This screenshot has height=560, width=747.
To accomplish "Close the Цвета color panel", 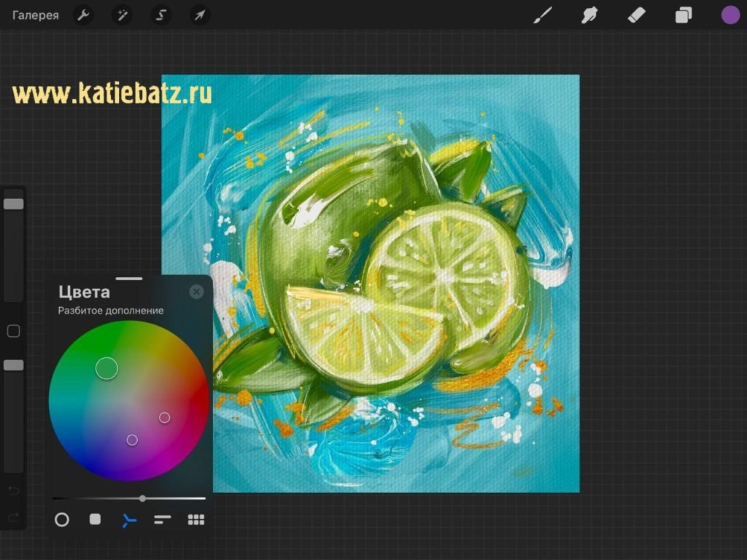I will tap(196, 292).
